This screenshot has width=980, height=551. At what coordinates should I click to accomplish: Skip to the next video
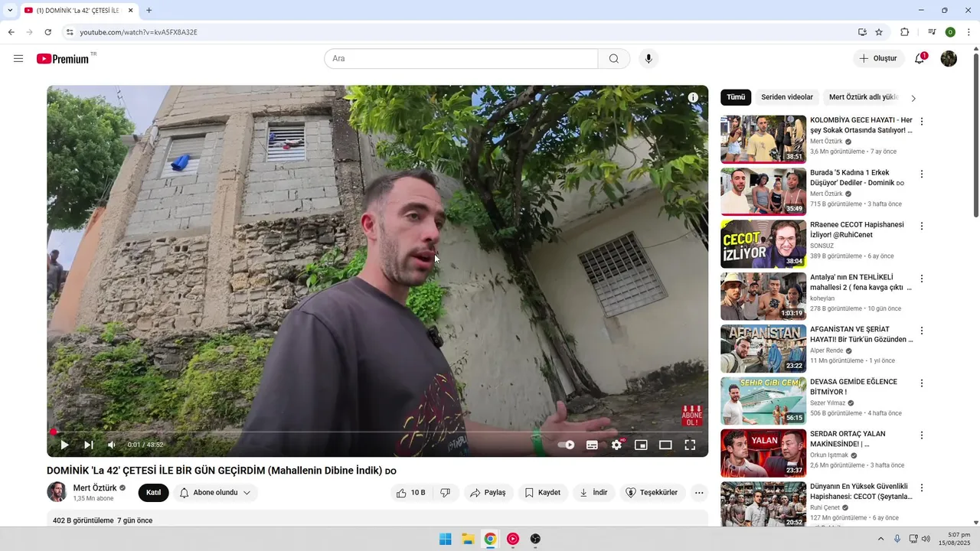[89, 445]
